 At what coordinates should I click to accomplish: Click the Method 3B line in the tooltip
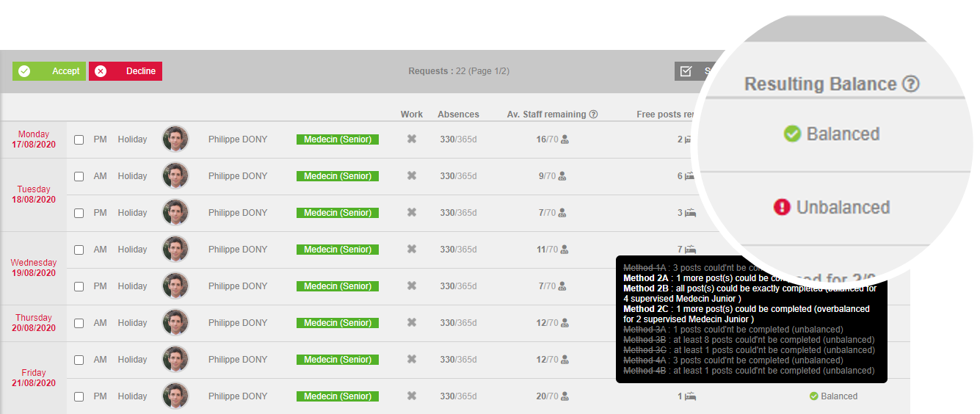click(749, 340)
